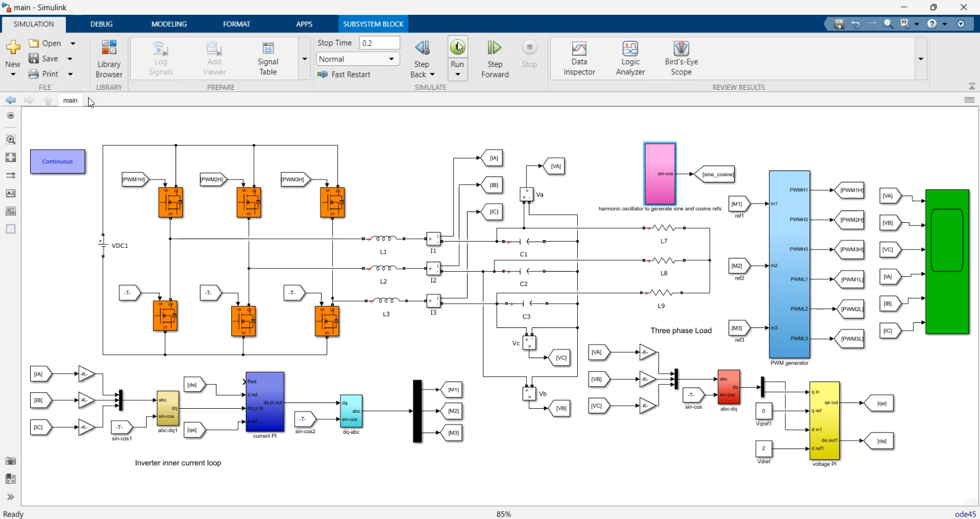Select the Continuous powergui block
The image size is (980, 519).
pyautogui.click(x=57, y=161)
